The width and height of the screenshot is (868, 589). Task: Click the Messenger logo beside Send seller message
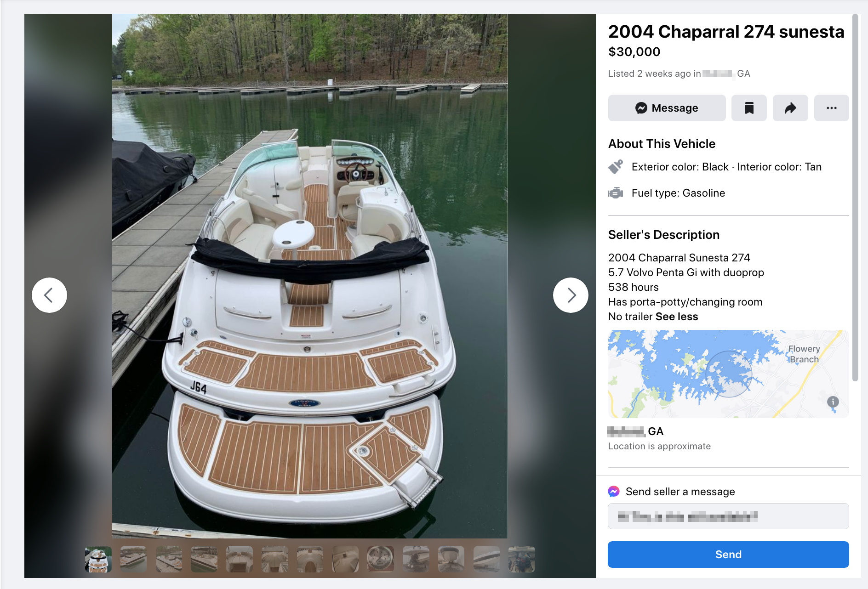tap(614, 492)
